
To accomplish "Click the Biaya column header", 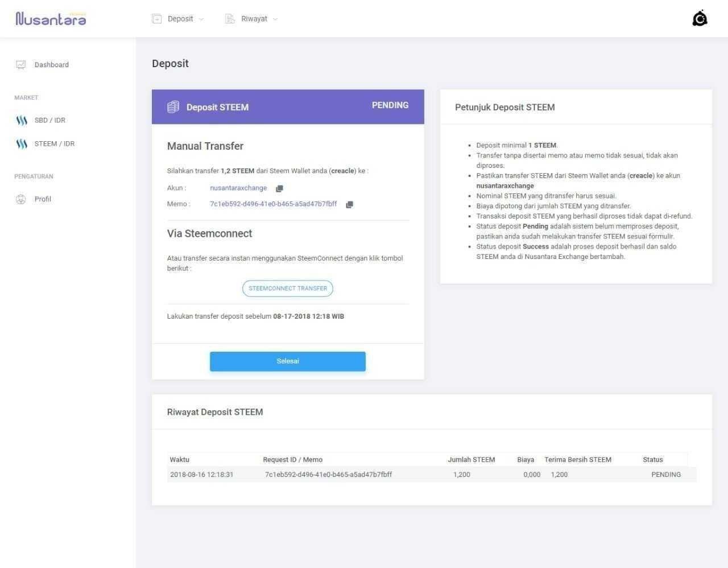I will [x=526, y=460].
